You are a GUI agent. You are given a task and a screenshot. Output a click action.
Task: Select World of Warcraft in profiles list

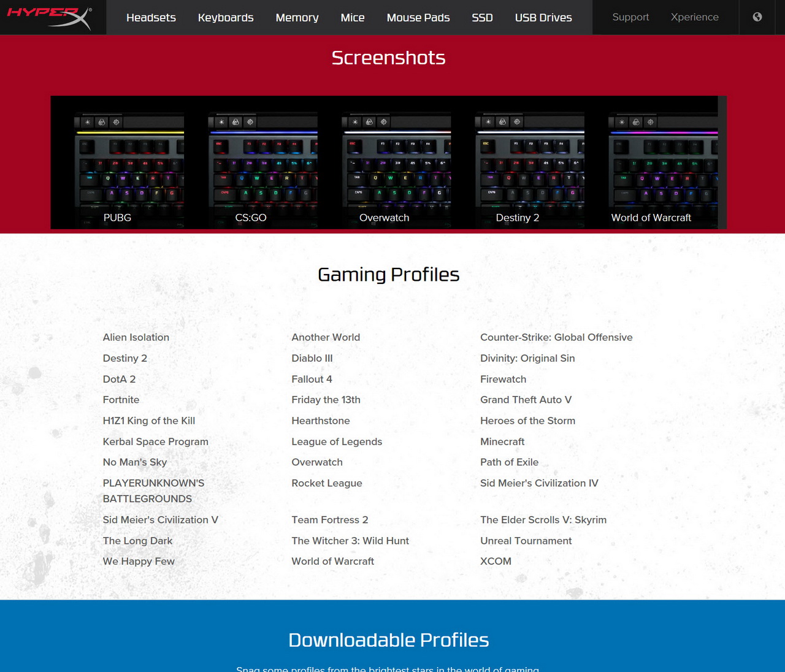[333, 561]
